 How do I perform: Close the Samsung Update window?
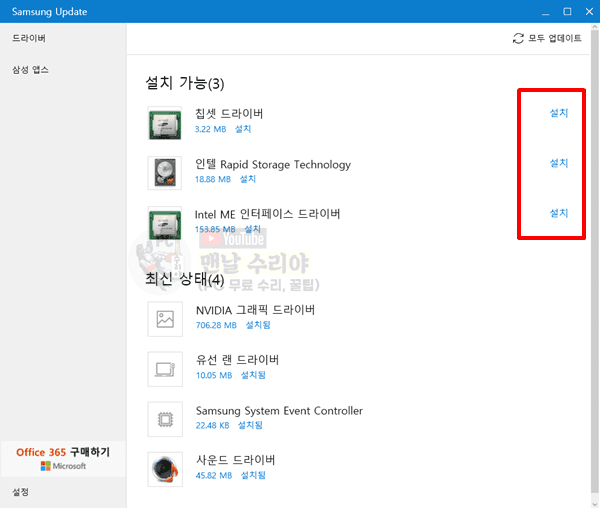[x=589, y=11]
